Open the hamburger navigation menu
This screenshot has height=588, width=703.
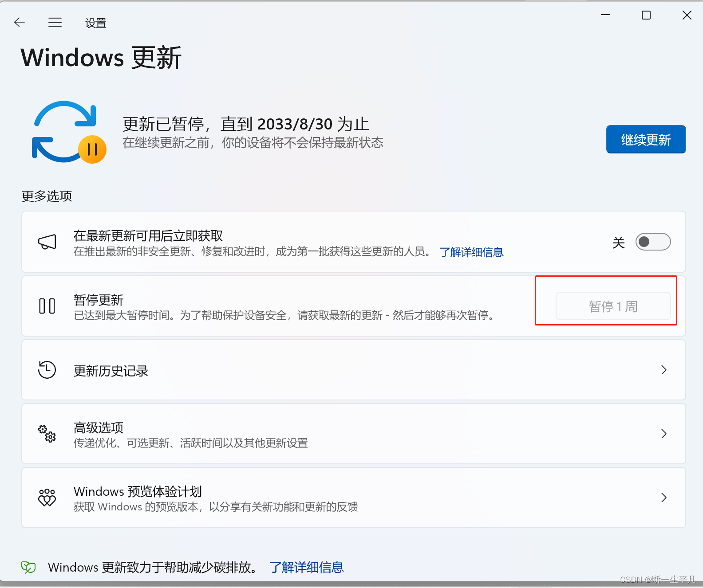point(55,22)
